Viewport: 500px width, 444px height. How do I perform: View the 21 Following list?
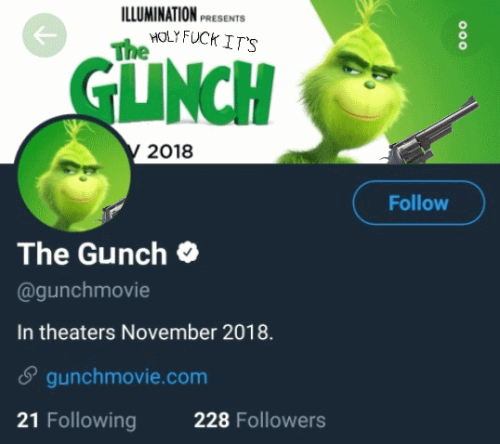77,421
